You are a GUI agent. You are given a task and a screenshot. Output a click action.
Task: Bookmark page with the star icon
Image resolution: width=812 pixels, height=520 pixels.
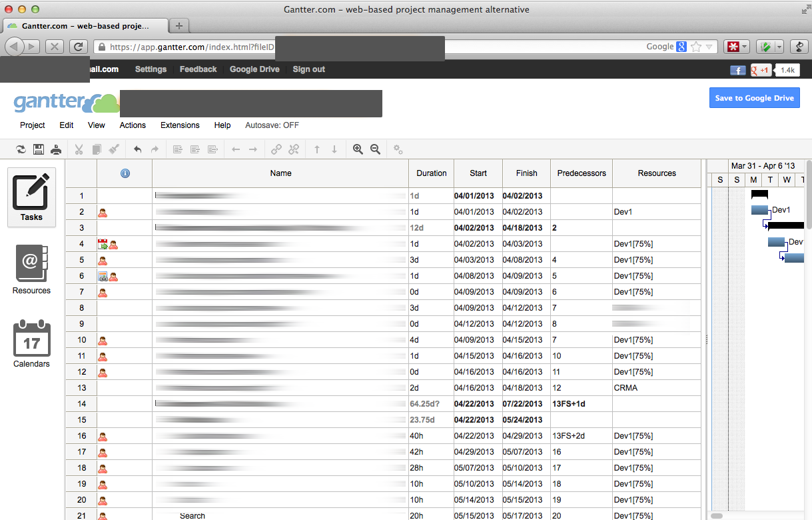pos(696,47)
